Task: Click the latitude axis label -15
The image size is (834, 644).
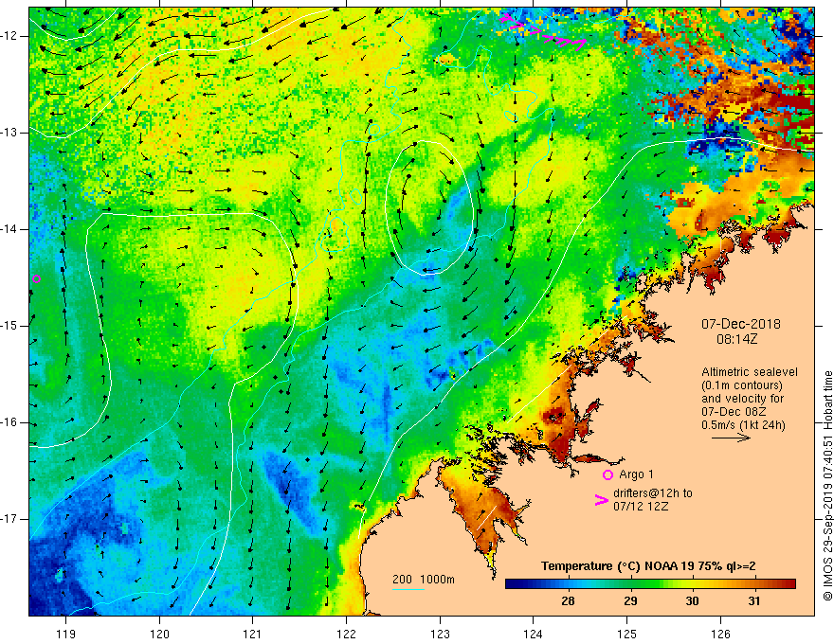Action: 9,326
